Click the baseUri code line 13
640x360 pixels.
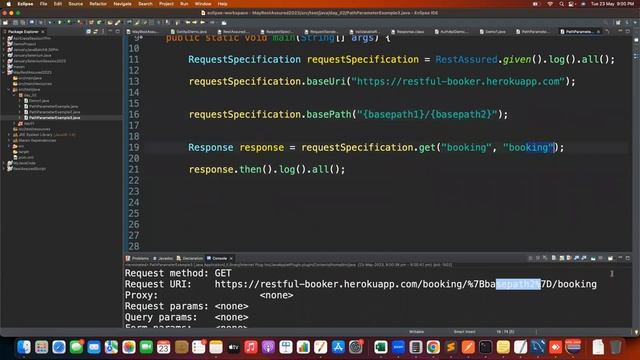tap(382, 82)
